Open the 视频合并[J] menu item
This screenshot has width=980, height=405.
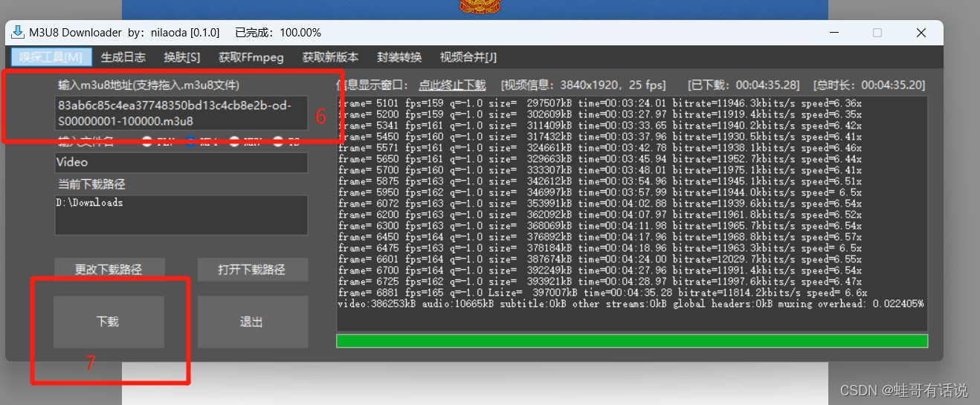[x=468, y=57]
